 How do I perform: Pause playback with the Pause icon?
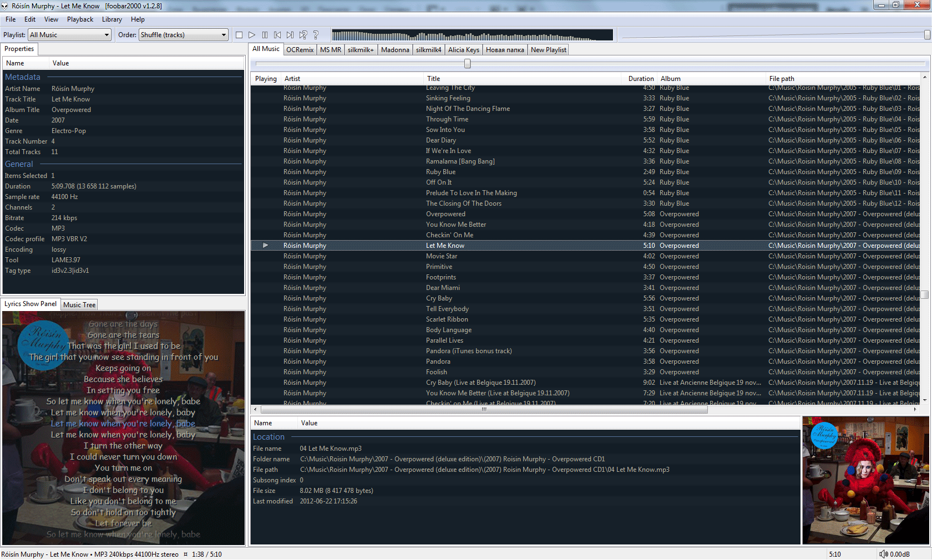click(x=265, y=35)
